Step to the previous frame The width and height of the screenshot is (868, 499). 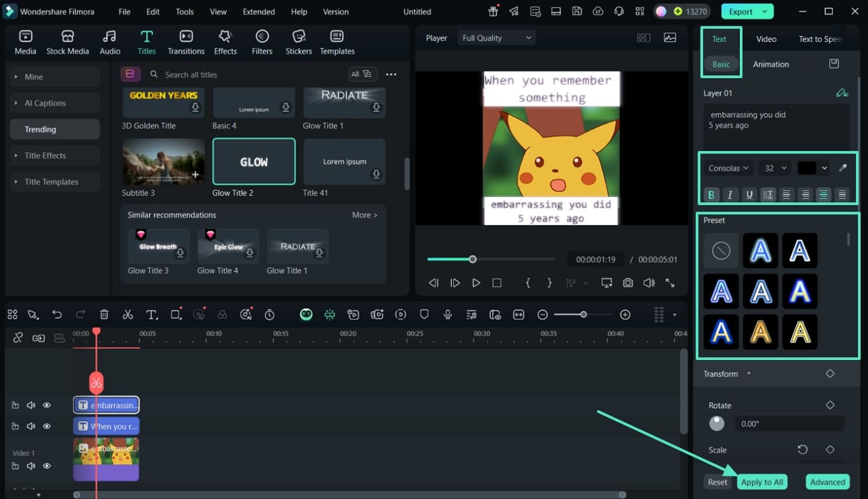tap(433, 283)
